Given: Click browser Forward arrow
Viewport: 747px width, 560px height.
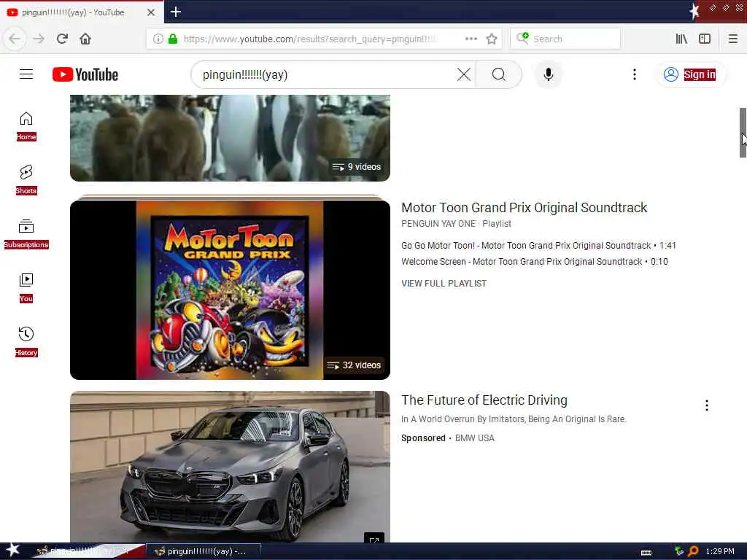Looking at the screenshot, I should pyautogui.click(x=39, y=39).
